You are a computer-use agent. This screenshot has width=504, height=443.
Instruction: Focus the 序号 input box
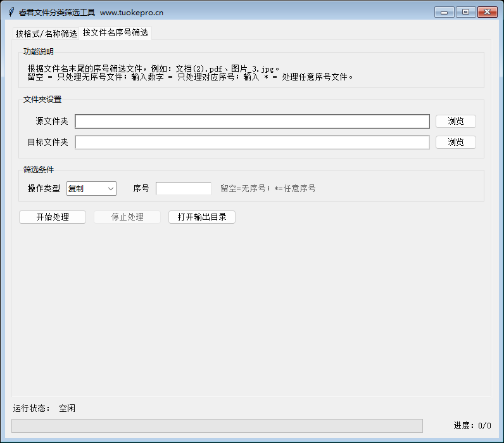click(x=183, y=188)
